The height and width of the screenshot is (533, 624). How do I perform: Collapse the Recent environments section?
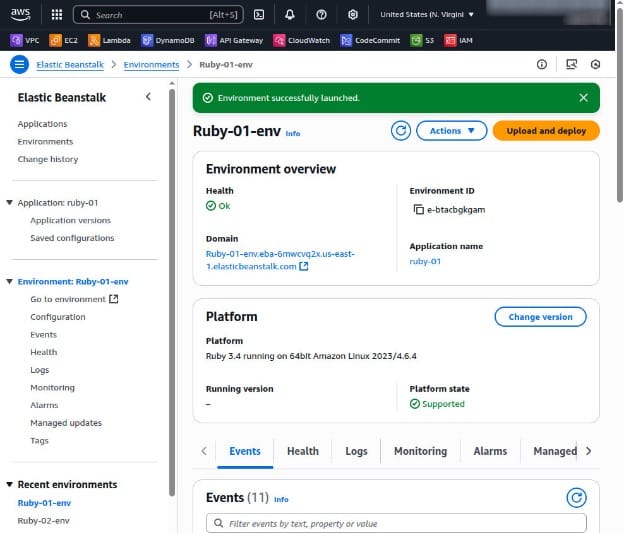point(10,484)
